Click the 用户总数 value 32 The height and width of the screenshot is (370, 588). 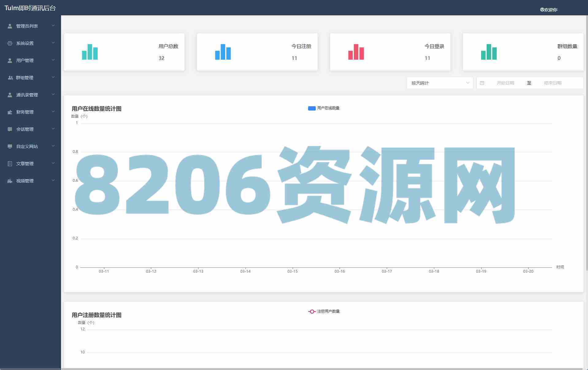coord(161,58)
